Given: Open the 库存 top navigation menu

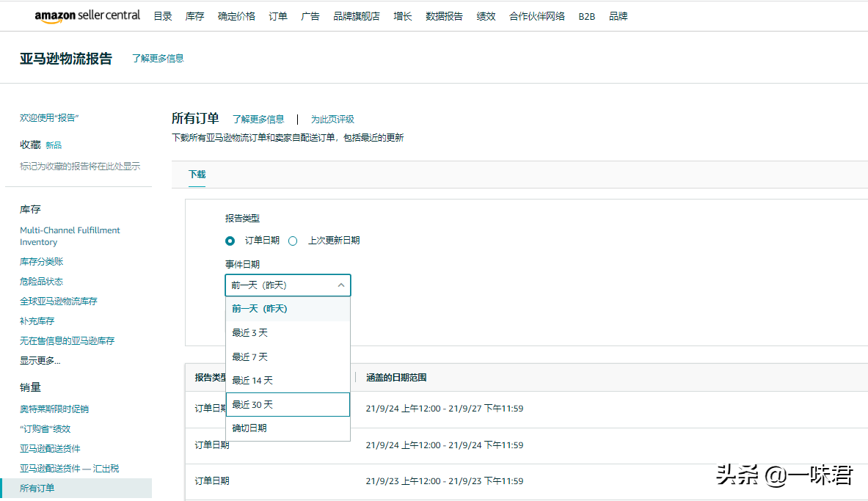Looking at the screenshot, I should (195, 17).
